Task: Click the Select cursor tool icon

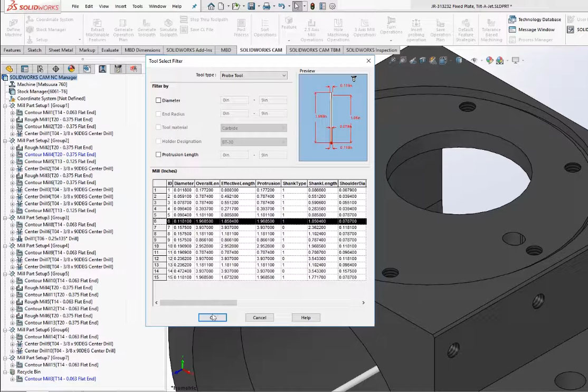Action: point(297,6)
